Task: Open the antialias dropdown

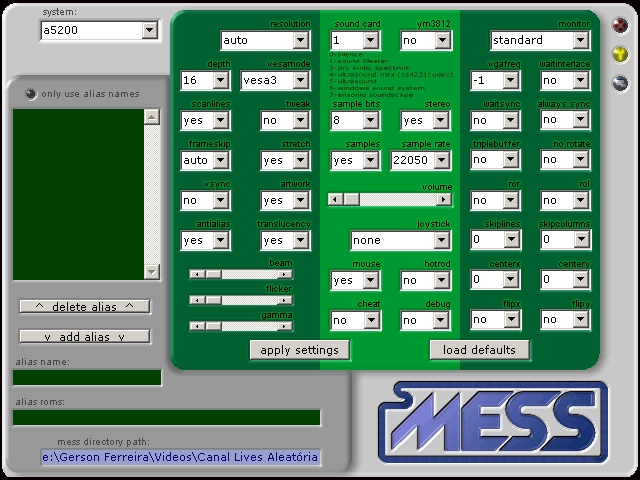Action: coord(221,240)
